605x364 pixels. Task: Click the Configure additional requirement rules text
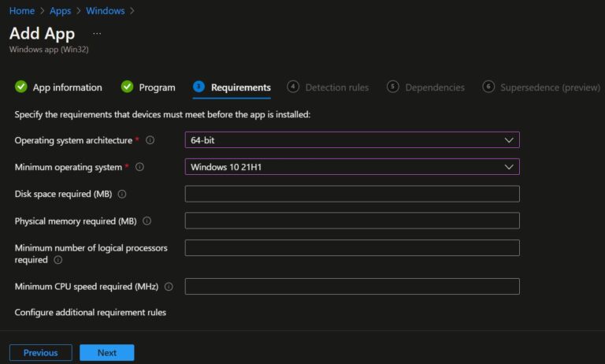(x=91, y=312)
